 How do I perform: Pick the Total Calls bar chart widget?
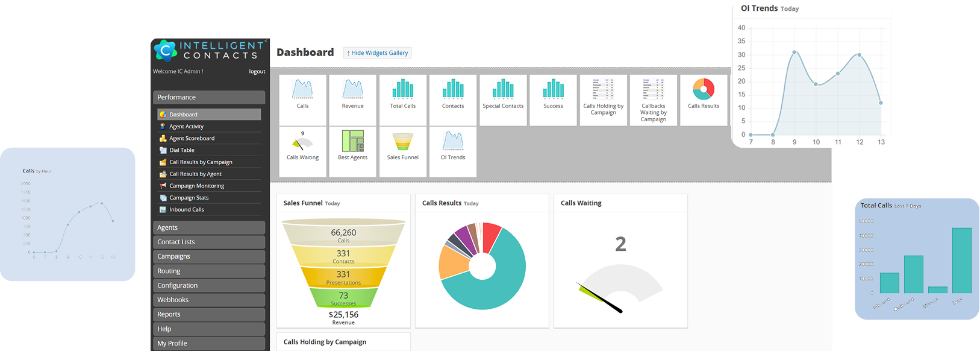pyautogui.click(x=402, y=94)
